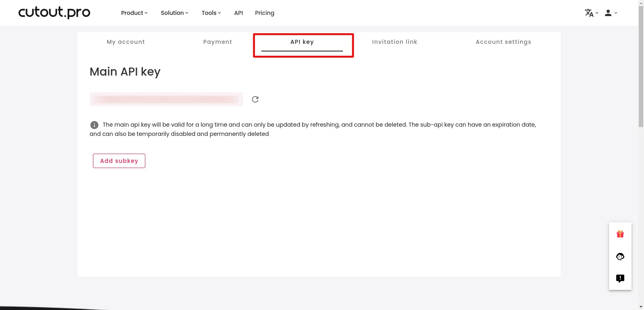Open the Invitation link tab

pyautogui.click(x=394, y=42)
